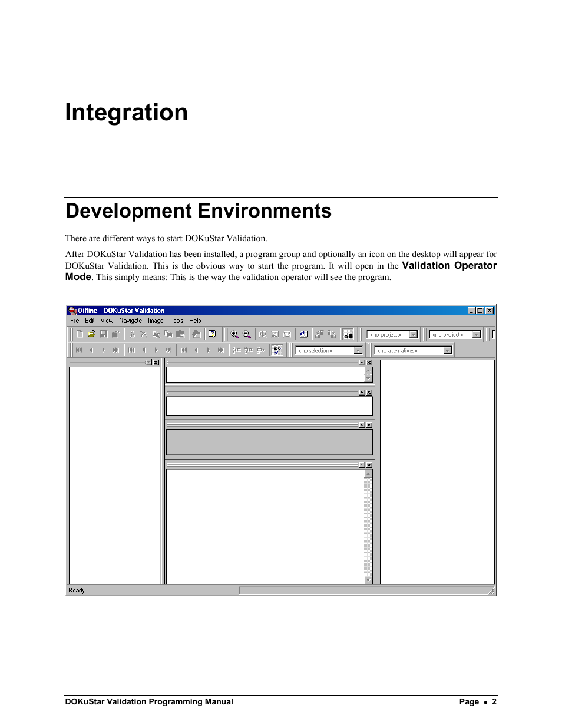Open the Help menu
This screenshot has height=728, width=562.
coord(195,321)
